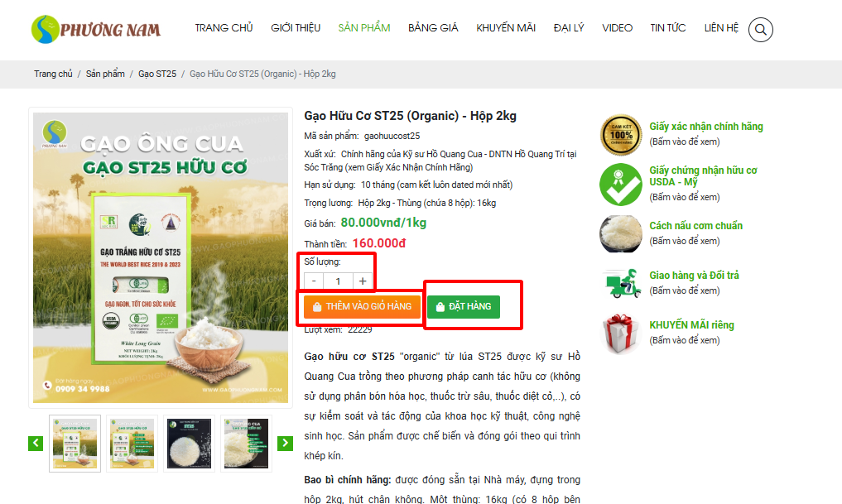Open the search magnifier icon

pos(760,30)
